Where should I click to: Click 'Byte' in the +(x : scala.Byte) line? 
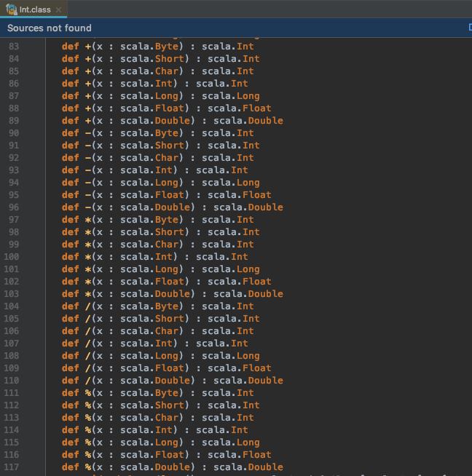coord(167,47)
